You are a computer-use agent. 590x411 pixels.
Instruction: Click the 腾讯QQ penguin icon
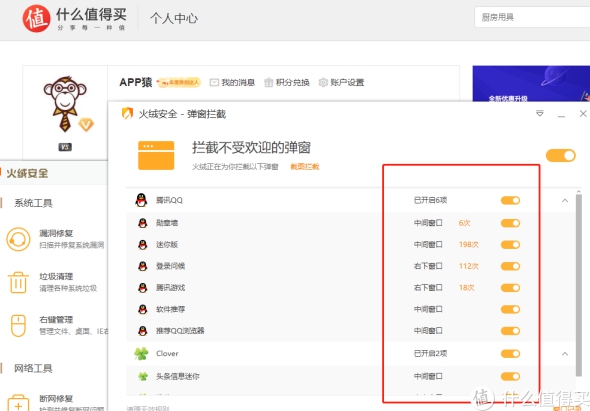point(141,200)
